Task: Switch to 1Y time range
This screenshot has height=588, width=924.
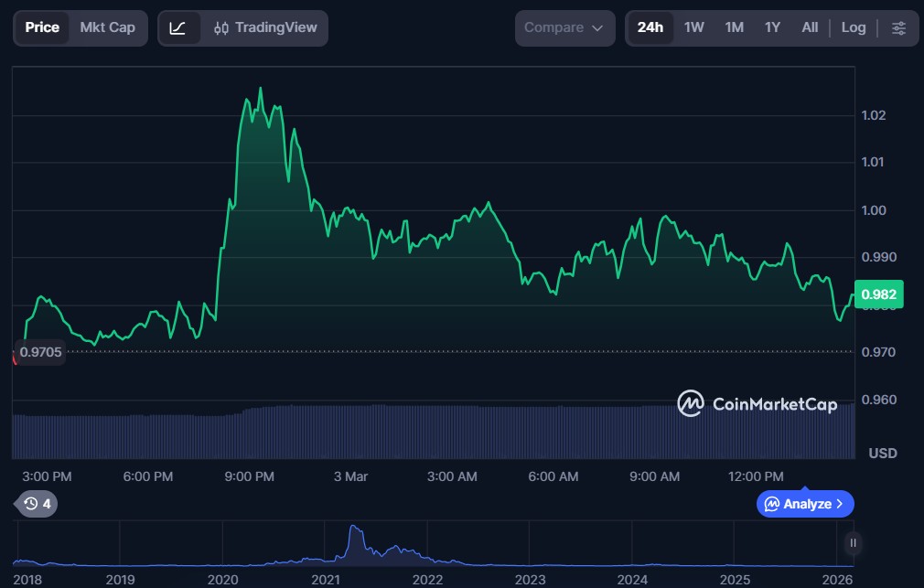Action: [x=772, y=27]
